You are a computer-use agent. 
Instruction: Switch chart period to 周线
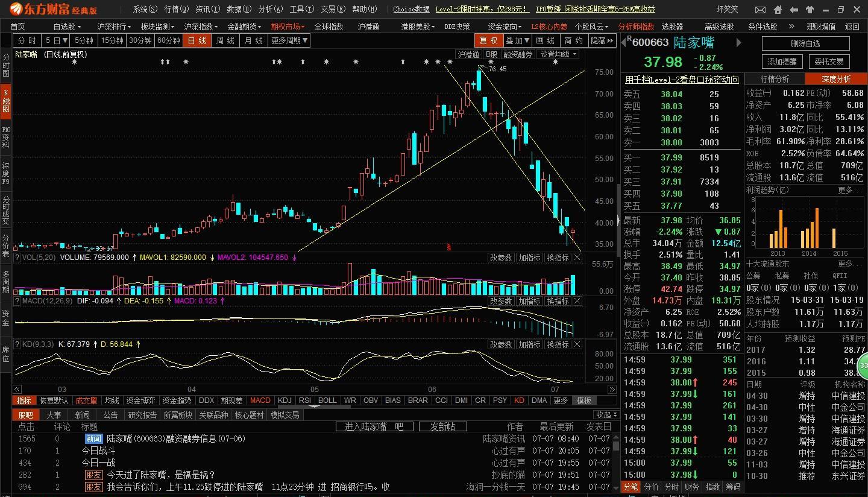(225, 40)
